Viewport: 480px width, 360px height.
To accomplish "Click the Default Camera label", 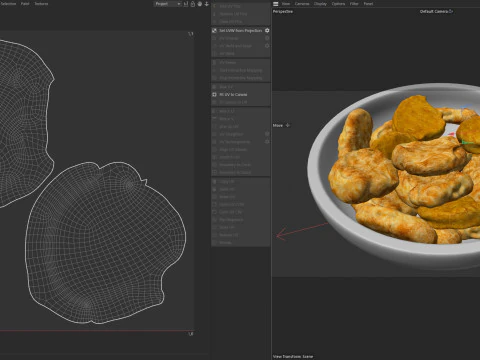I will (434, 11).
